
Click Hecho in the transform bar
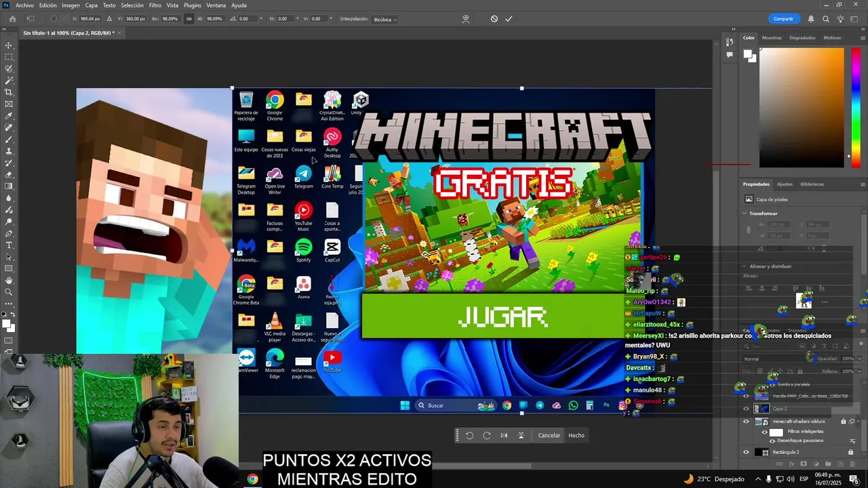576,435
